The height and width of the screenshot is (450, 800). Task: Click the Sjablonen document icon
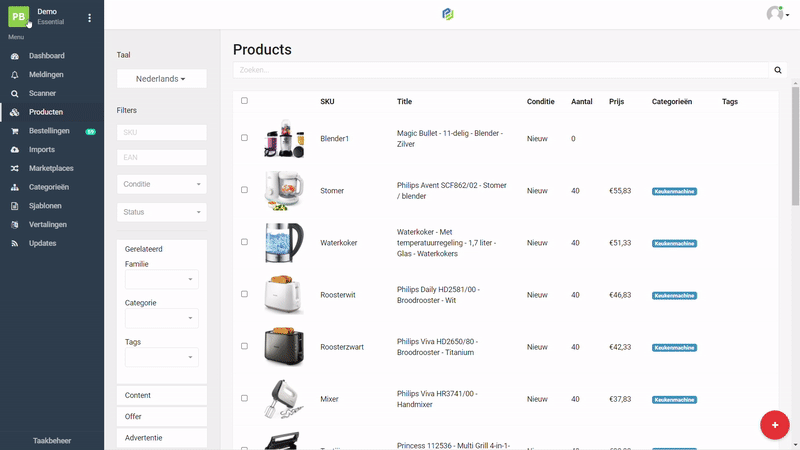click(15, 206)
